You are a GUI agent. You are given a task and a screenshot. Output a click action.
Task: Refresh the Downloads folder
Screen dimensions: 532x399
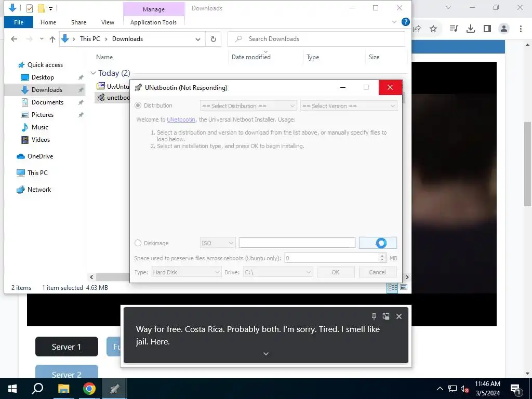point(214,39)
